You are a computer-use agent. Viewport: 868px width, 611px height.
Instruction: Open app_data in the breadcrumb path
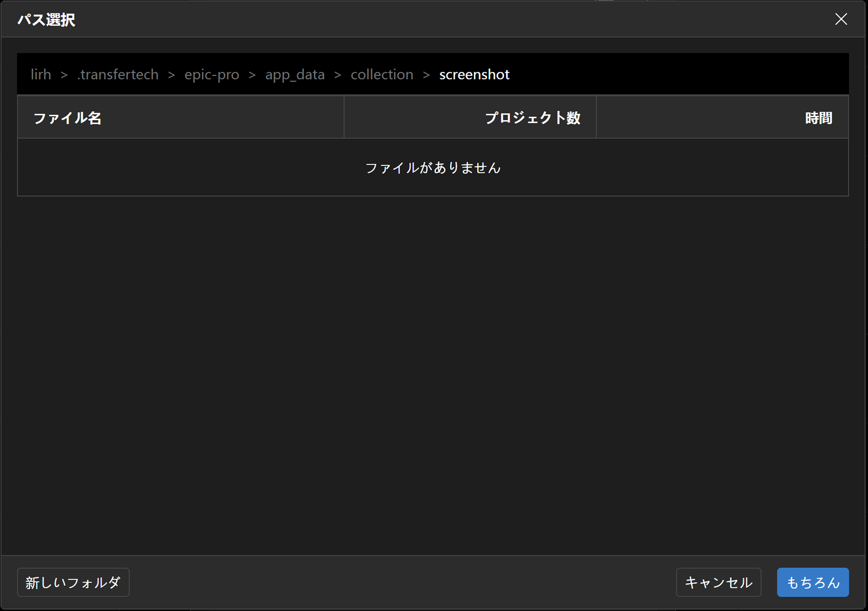[295, 74]
